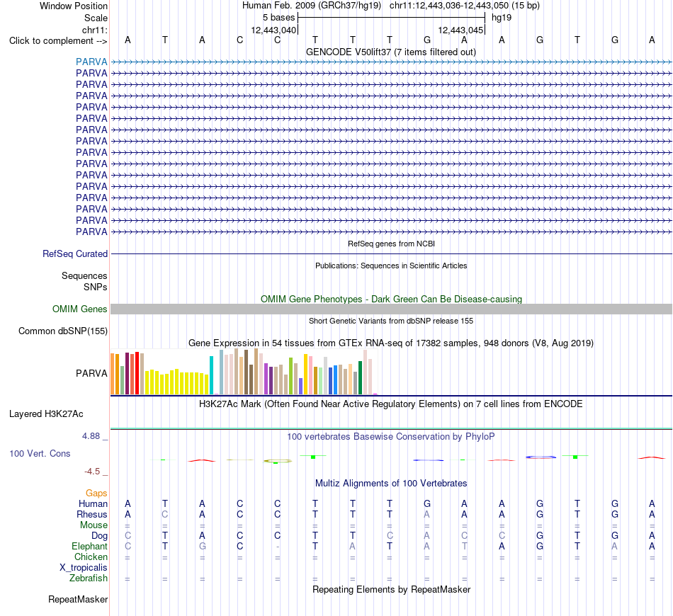The height and width of the screenshot is (616, 673).
Task: Open the 'H3K27Ac Mark ... from ENCODE' track title
Action: pos(390,404)
